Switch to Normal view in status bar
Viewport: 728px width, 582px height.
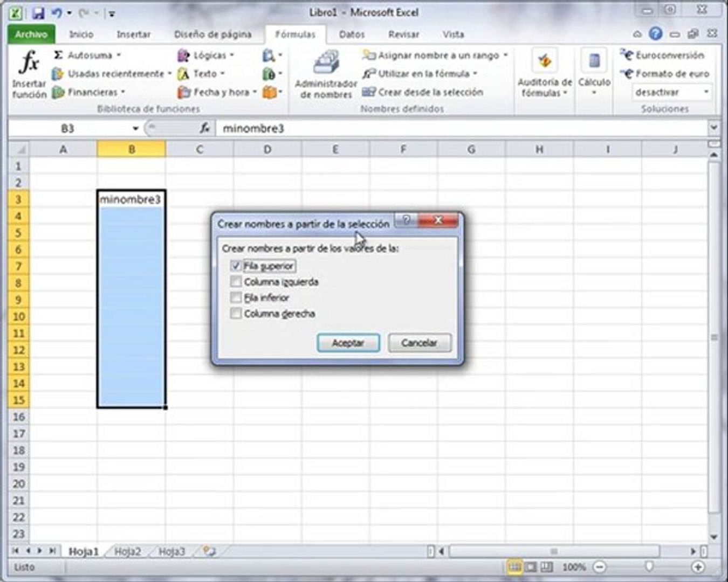point(514,567)
